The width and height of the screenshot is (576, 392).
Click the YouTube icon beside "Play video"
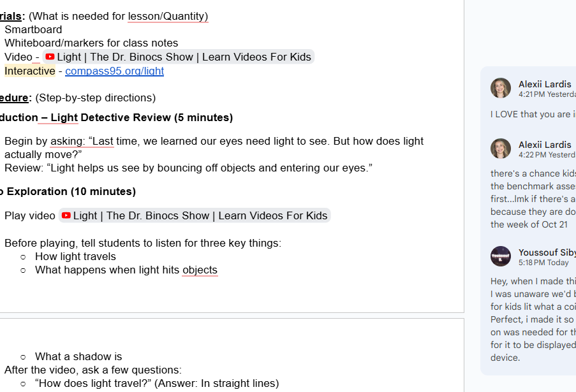pos(66,215)
